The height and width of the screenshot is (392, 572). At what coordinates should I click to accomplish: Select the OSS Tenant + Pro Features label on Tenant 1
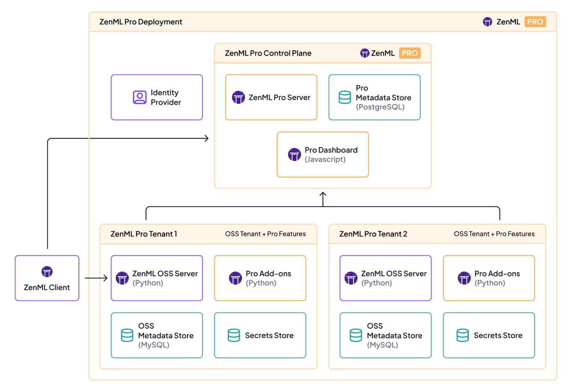(x=266, y=234)
